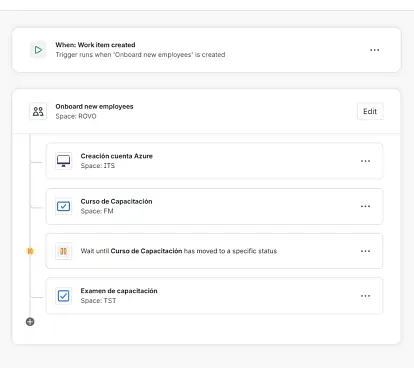Click the trigger description mentioning 'Onboard new employees'
This screenshot has height=368, width=414.
(140, 55)
